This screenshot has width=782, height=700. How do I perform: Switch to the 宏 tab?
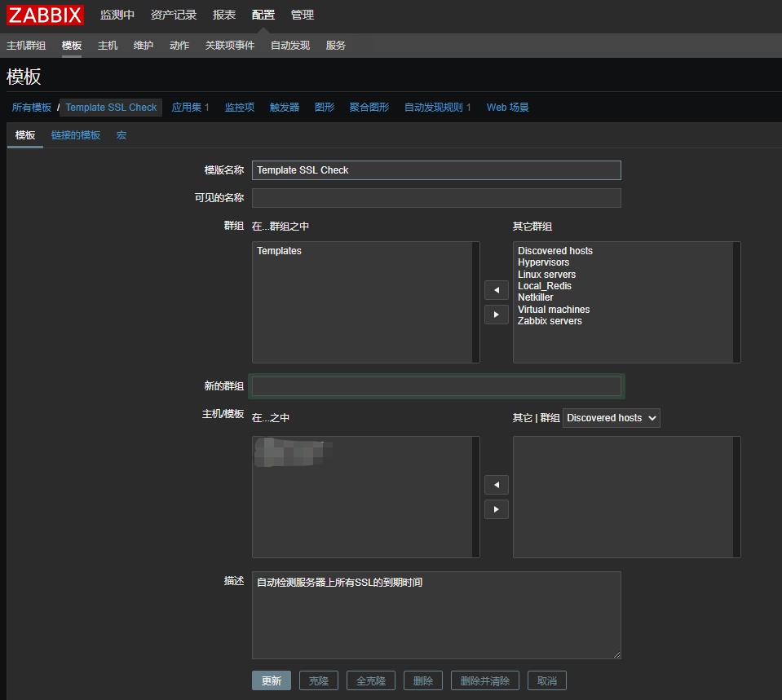(121, 135)
